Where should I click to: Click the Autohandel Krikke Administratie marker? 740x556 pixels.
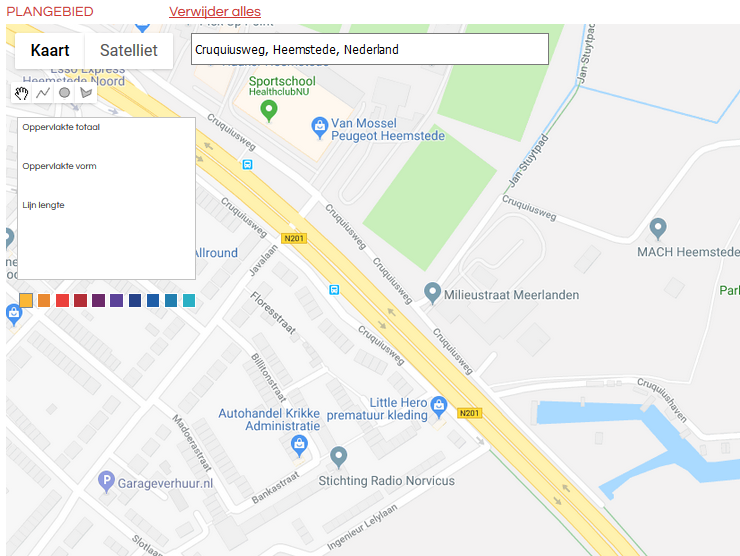(x=299, y=446)
